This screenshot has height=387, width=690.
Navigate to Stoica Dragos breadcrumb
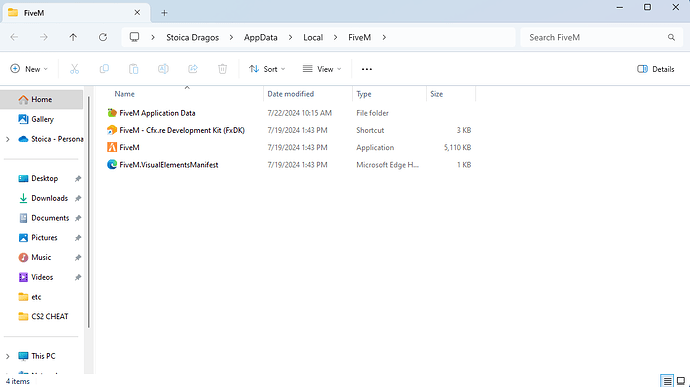point(192,37)
